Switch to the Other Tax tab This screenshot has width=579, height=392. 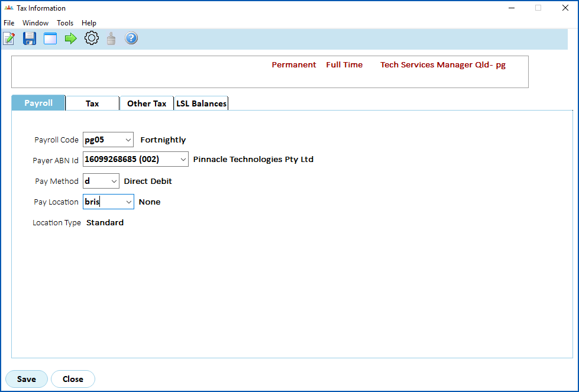click(x=147, y=103)
